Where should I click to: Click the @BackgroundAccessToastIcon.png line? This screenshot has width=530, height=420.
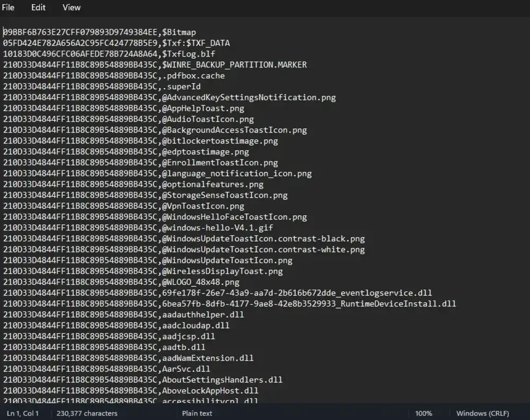click(x=155, y=130)
